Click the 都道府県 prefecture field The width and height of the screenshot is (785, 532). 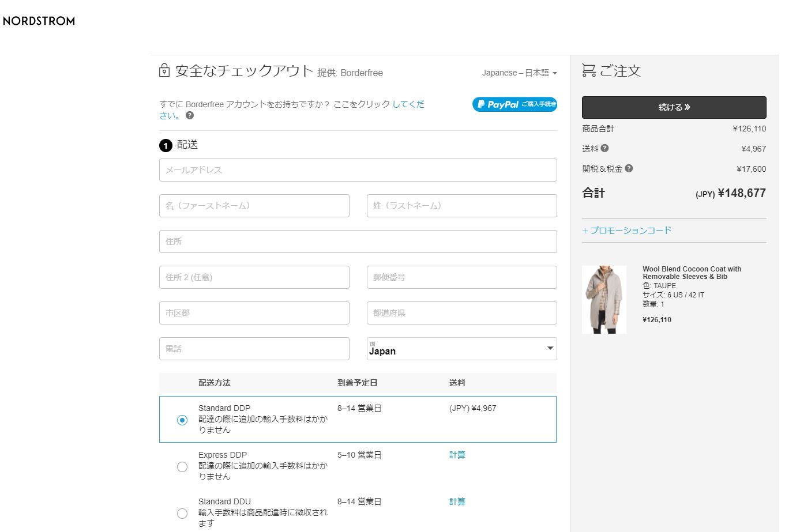click(x=462, y=313)
